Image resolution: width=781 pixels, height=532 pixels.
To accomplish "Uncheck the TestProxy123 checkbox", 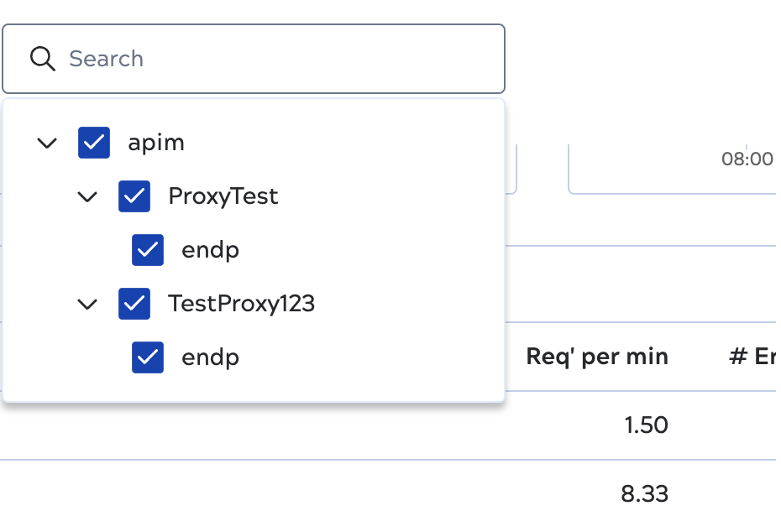I will coord(134,304).
